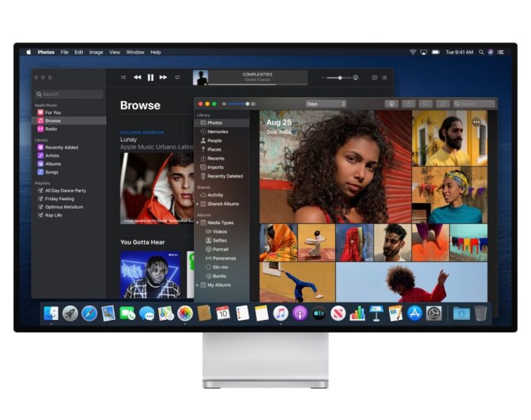Image resolution: width=531 pixels, height=420 pixels.
Task: Open Rap Life playlist
Action: point(69,215)
